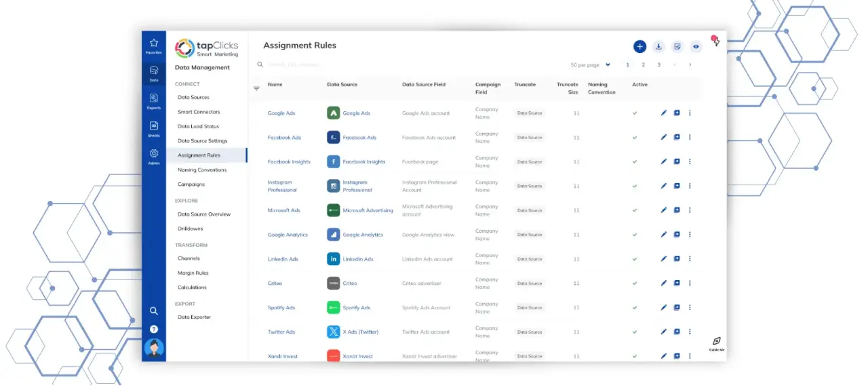
Task: Copy the Google Analytics rule
Action: point(677,235)
